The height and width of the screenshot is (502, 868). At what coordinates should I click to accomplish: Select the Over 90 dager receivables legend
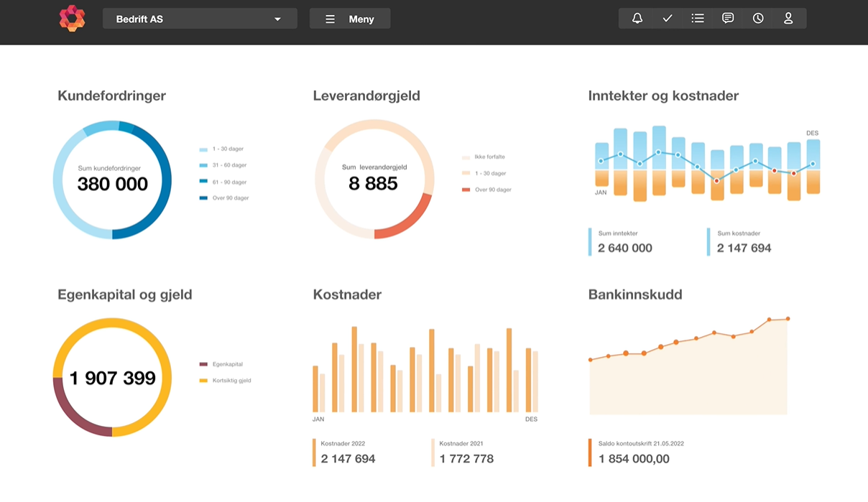pyautogui.click(x=230, y=198)
